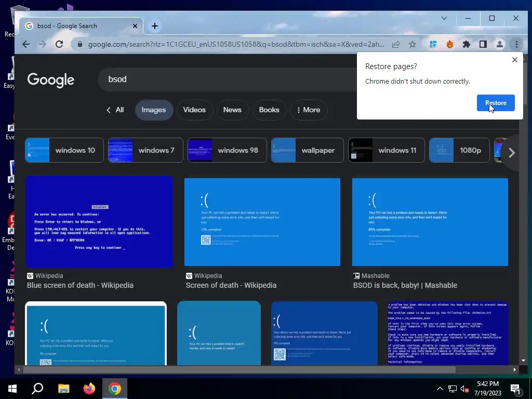
Task: Open Blue screen of death - Wikipedia link
Action: [x=80, y=285]
